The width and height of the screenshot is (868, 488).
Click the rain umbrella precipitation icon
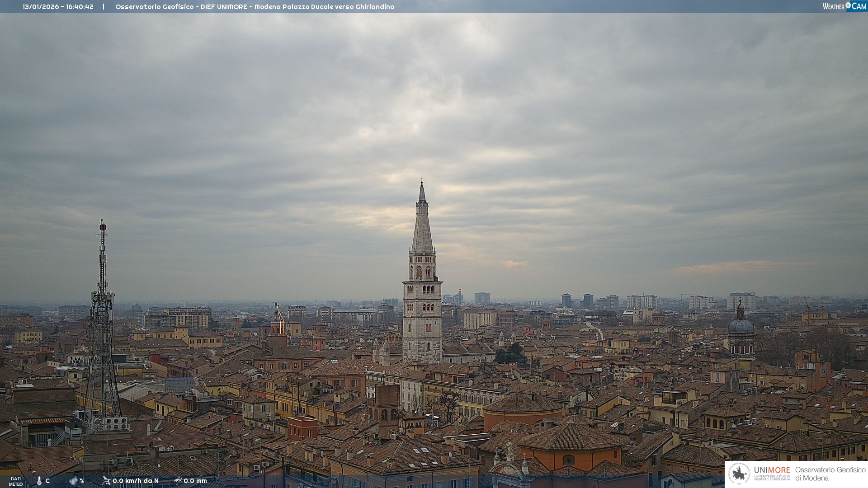click(x=178, y=481)
